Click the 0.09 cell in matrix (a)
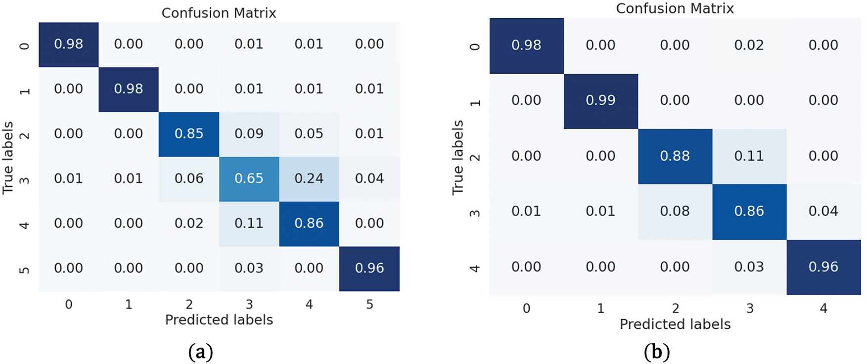The width and height of the screenshot is (868, 364). tap(249, 134)
